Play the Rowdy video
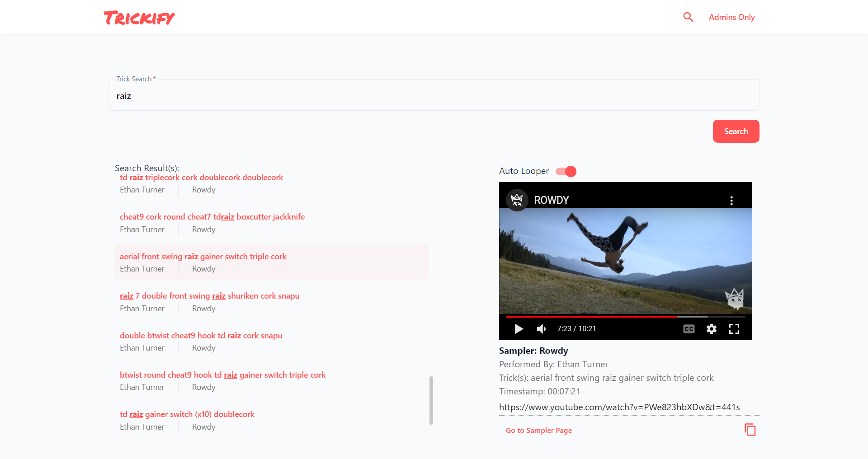This screenshot has height=459, width=868. pos(519,329)
